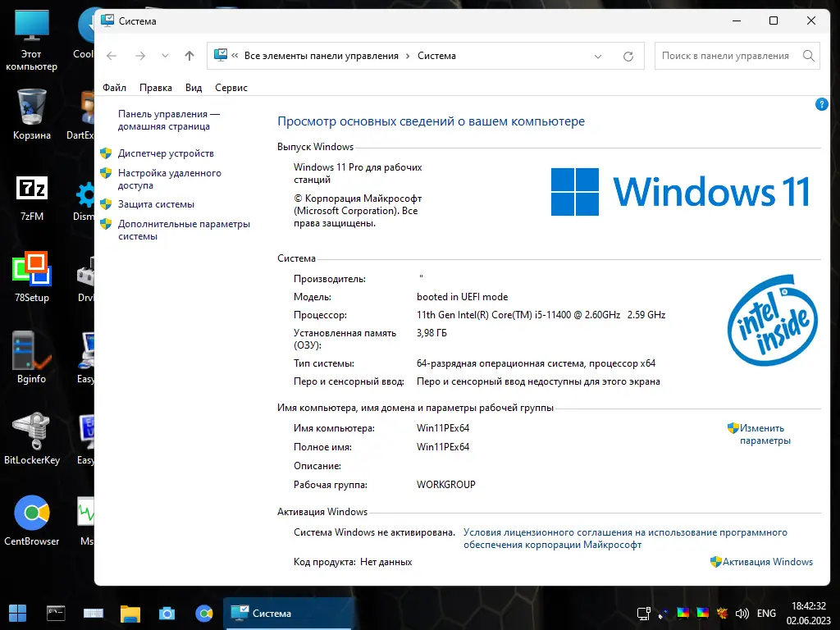Open the on-screen keyboard taskbar icon
840x630 pixels.
point(94,614)
